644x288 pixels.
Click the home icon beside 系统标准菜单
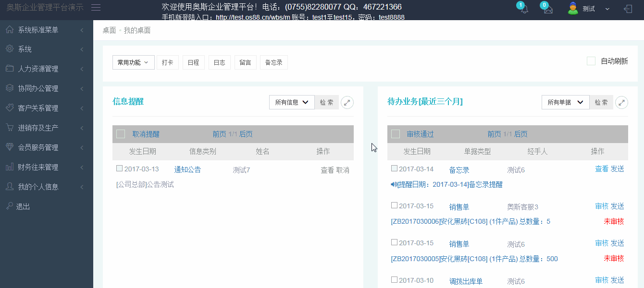(x=10, y=30)
